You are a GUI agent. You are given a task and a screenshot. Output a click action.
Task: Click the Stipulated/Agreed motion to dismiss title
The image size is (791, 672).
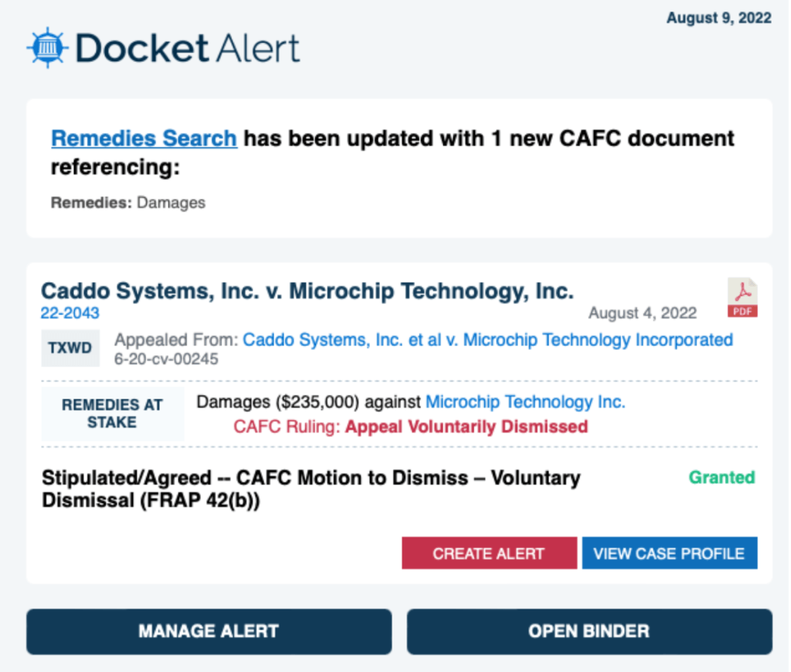point(311,488)
